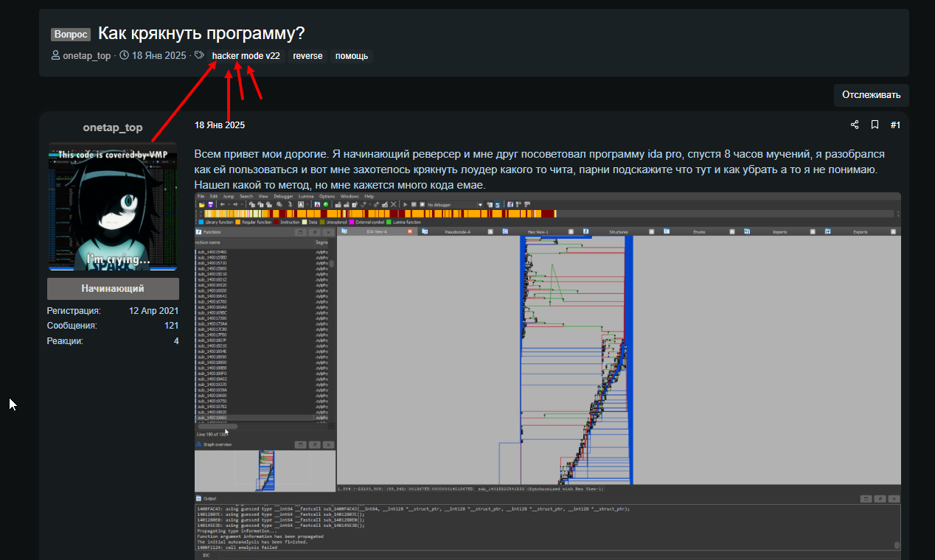935x560 pixels.
Task: Click the IDA debugger pause icon
Action: (414, 205)
